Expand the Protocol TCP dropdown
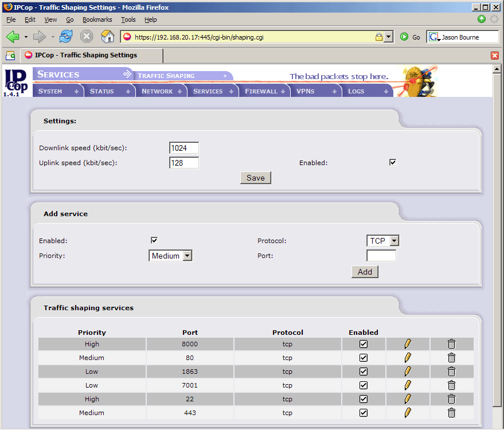504x430 pixels. coord(382,241)
